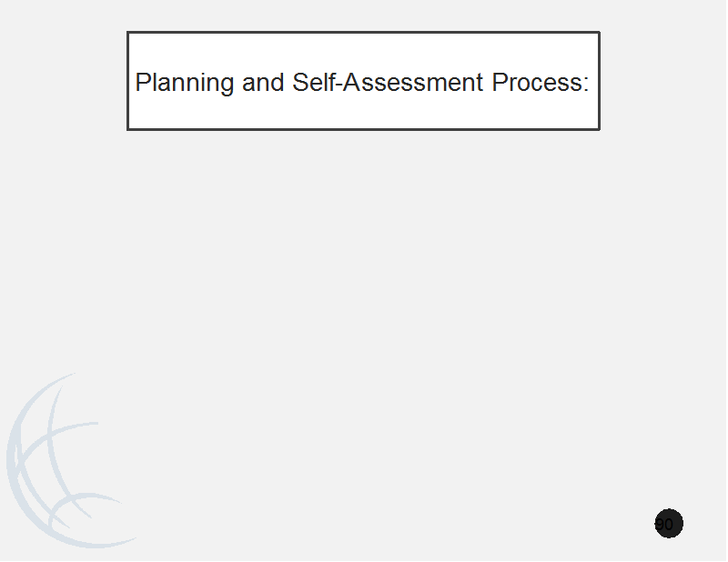Click the faint globe watermark logo

[x=70, y=460]
